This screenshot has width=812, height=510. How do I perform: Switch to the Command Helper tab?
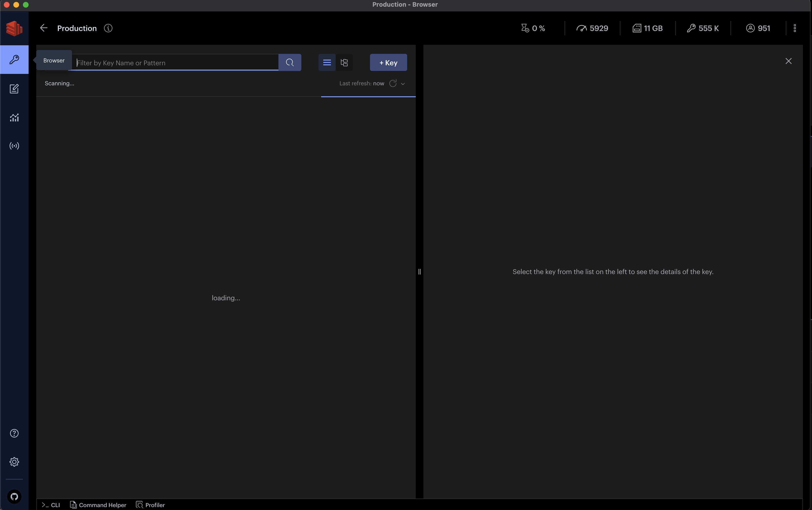click(98, 505)
